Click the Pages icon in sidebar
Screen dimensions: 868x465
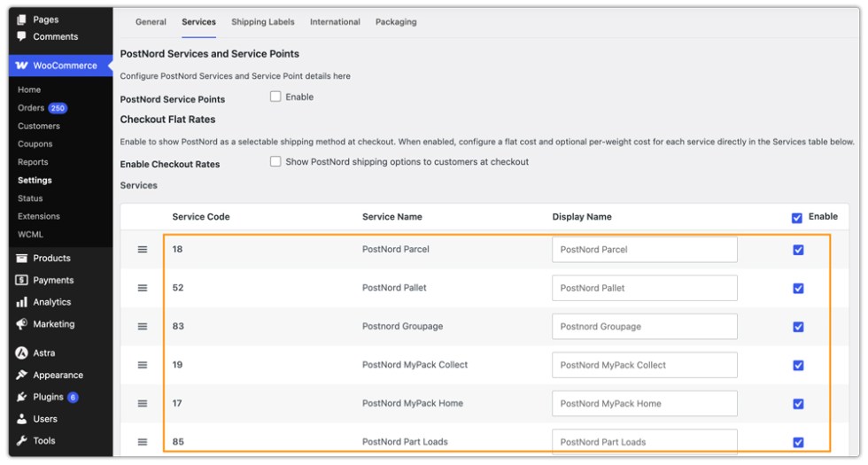[x=21, y=19]
